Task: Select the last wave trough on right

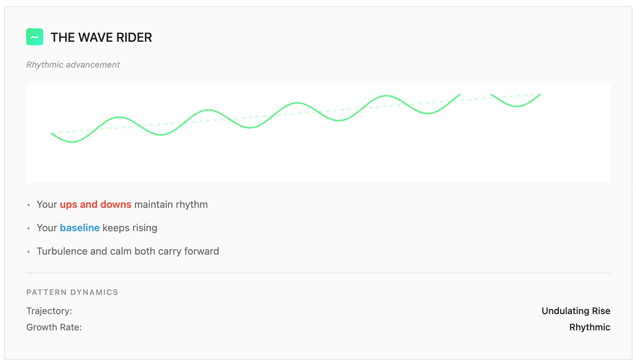Action: 517,106
